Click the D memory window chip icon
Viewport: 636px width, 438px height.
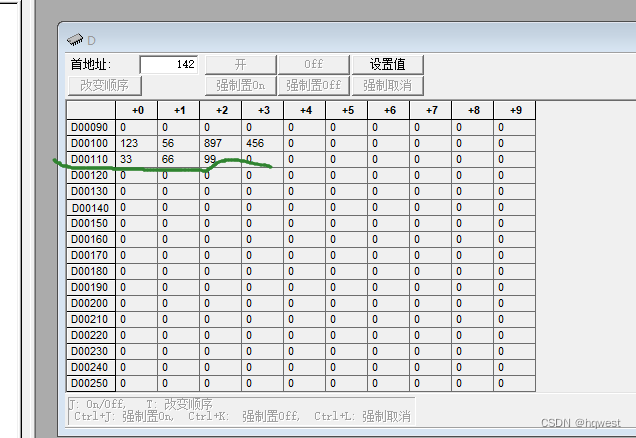[75, 40]
